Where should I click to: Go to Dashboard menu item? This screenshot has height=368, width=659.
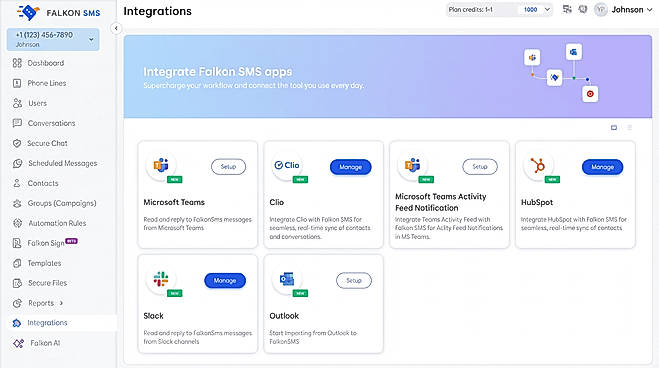(46, 63)
